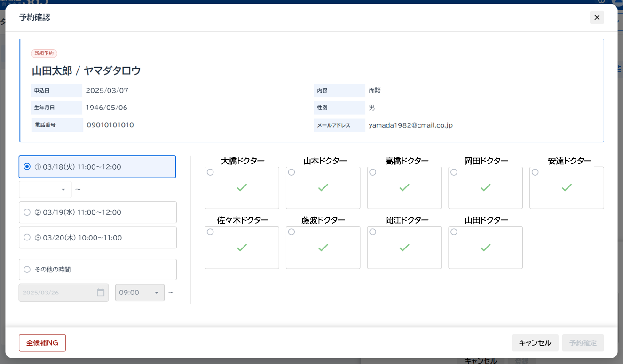Screen dimensions: 623x364
Task: Click the 全候補NG button
Action: pos(42,343)
